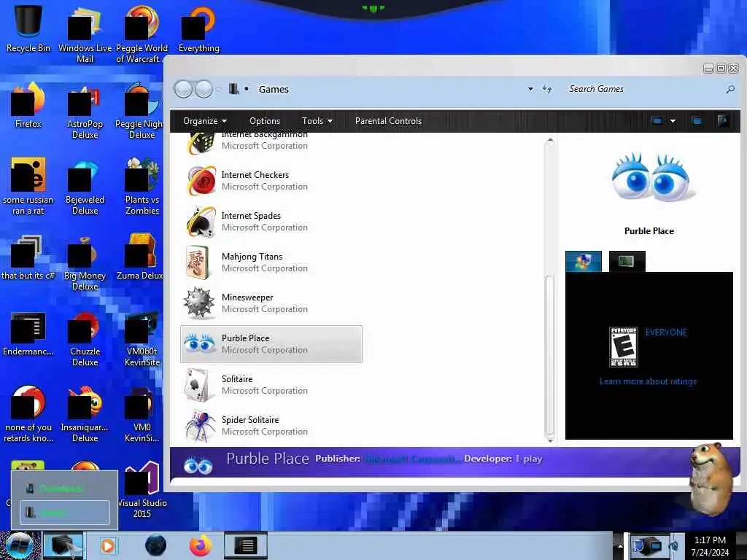Select the Internet Spades game entry
The width and height of the screenshot is (747, 560).
(x=271, y=222)
